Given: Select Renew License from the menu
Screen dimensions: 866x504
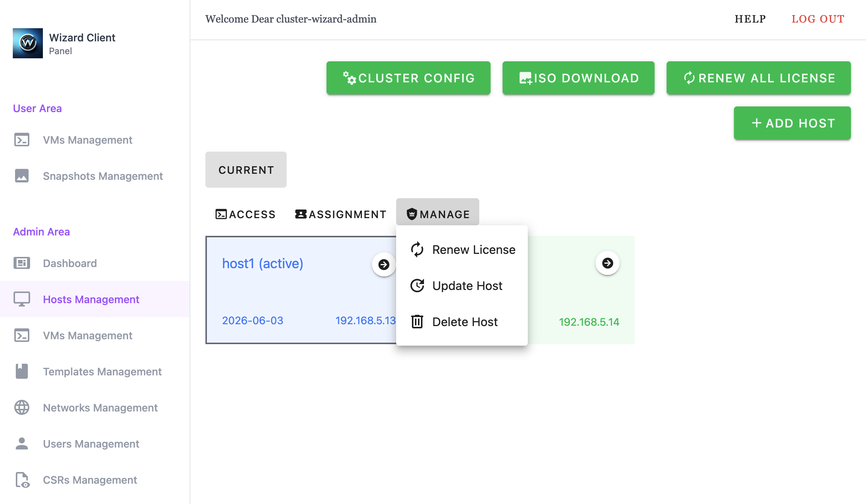Looking at the screenshot, I should [x=462, y=249].
